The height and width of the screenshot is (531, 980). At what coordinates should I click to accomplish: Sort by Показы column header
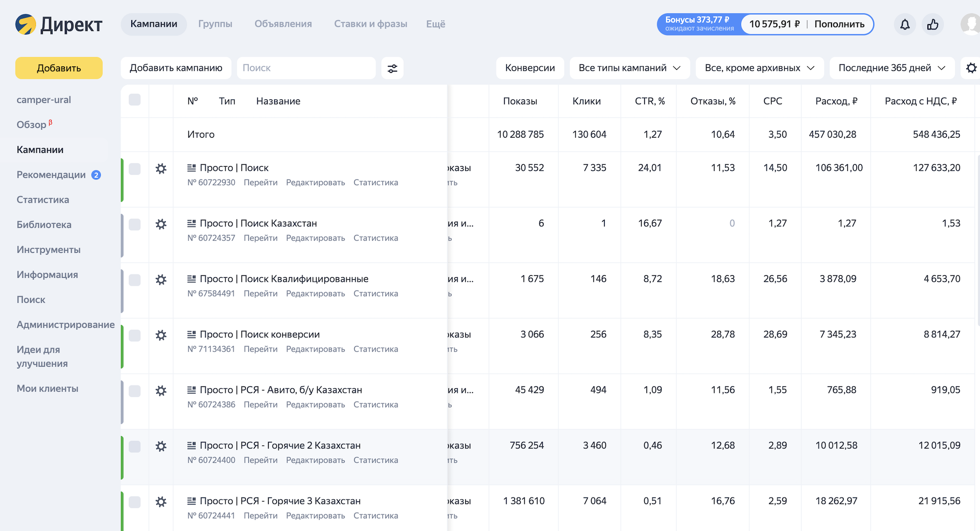520,101
